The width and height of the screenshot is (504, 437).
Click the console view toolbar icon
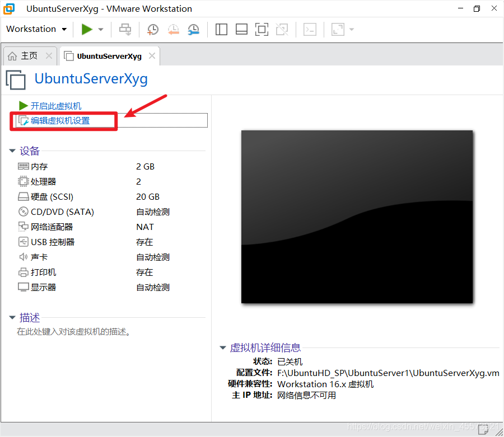click(x=310, y=29)
